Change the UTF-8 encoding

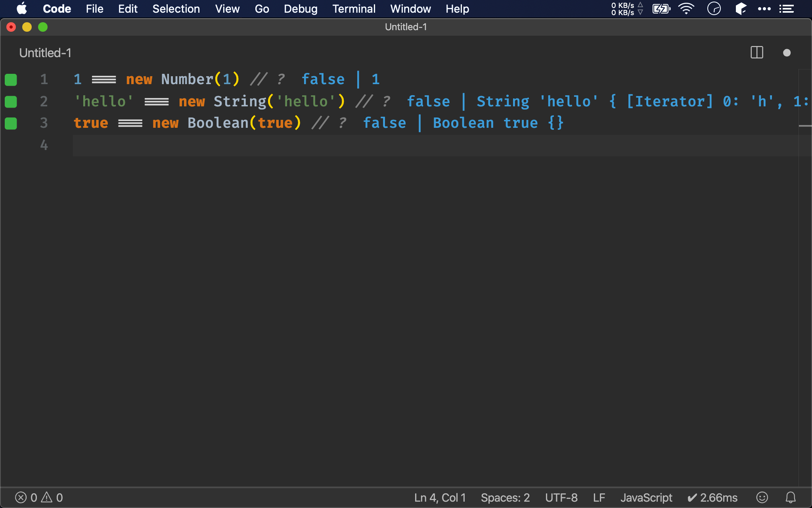tap(561, 497)
